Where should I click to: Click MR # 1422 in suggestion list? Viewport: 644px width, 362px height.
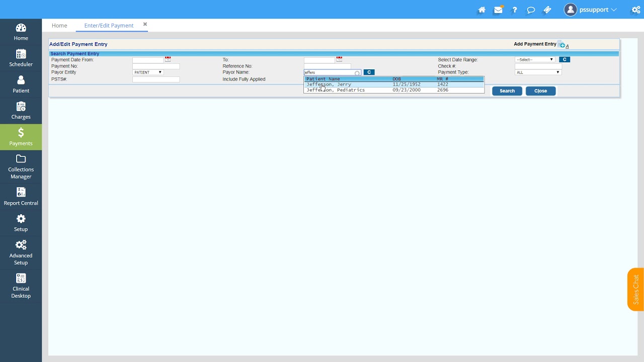click(x=443, y=84)
